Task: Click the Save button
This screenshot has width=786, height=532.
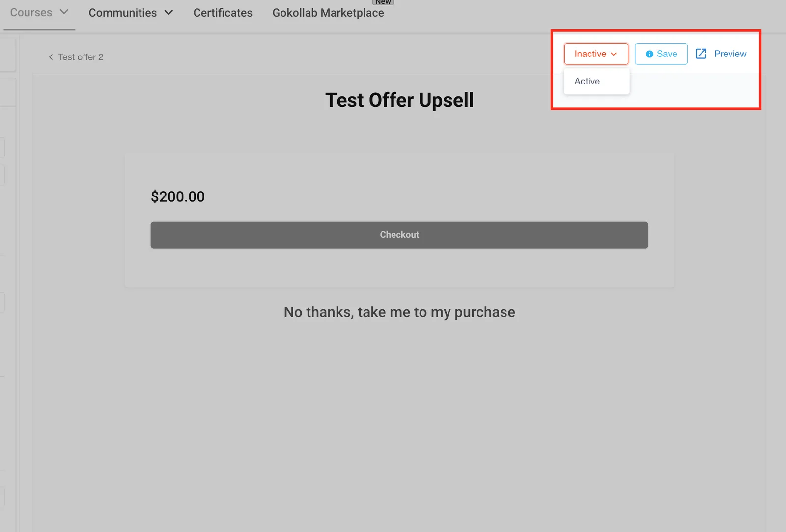Action: tap(661, 54)
